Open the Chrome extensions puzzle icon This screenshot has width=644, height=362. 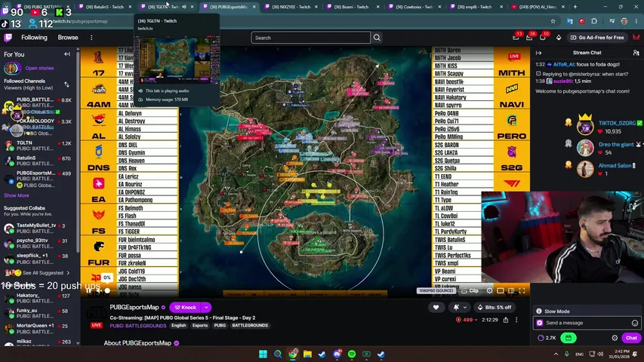point(594,21)
